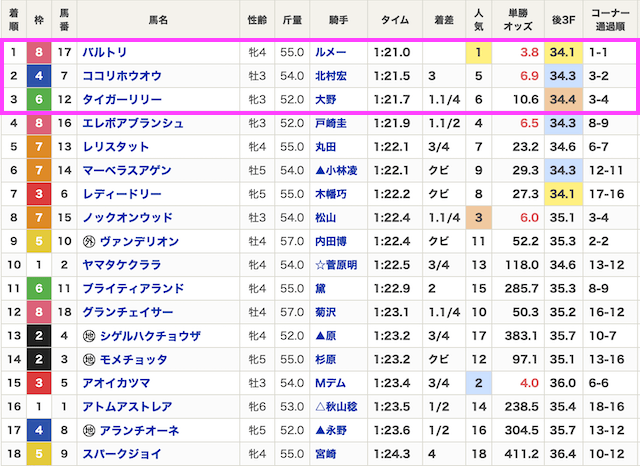Open jockey link ▲原

click(326, 336)
